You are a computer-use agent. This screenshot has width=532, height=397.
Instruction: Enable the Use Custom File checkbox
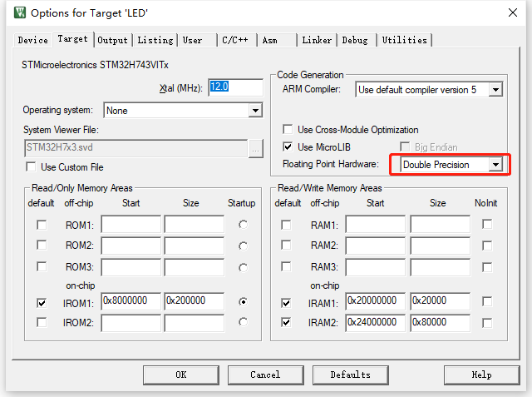[x=31, y=167]
